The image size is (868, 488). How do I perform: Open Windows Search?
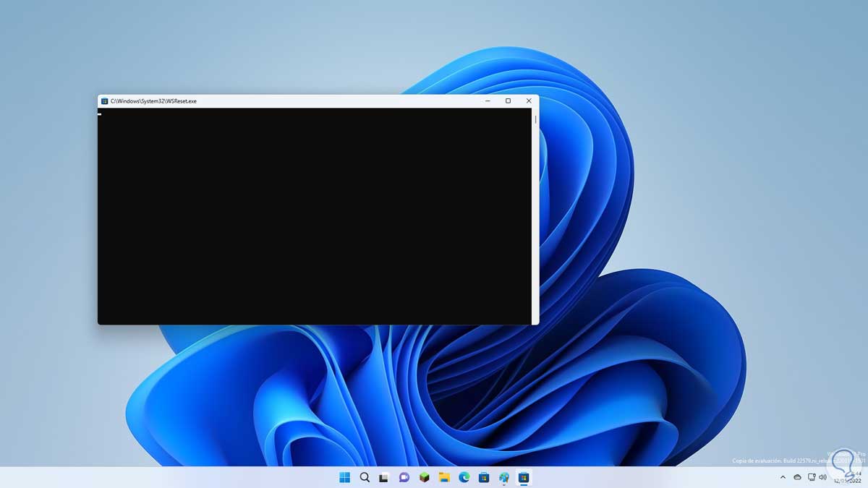(365, 478)
